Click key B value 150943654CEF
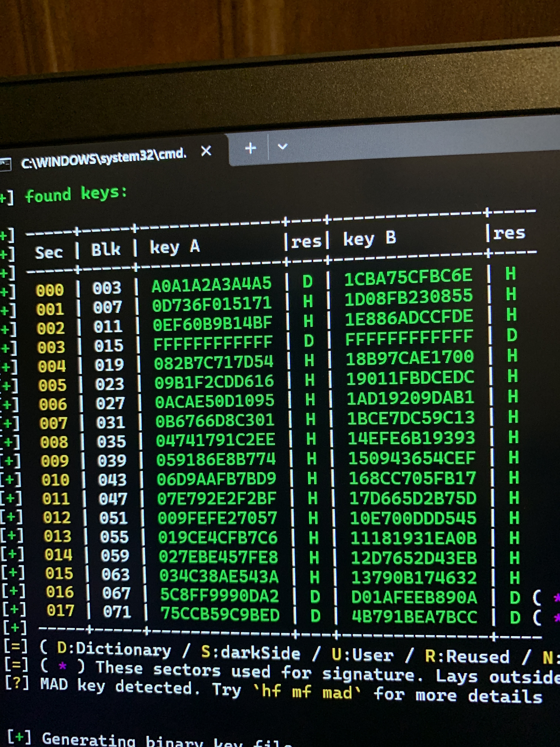This screenshot has height=747, width=560. pyautogui.click(x=412, y=458)
